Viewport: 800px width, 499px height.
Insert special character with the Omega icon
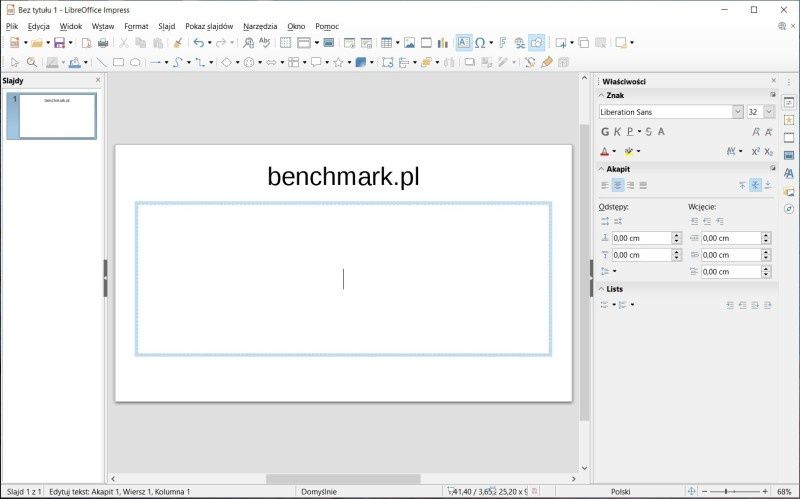[480, 43]
